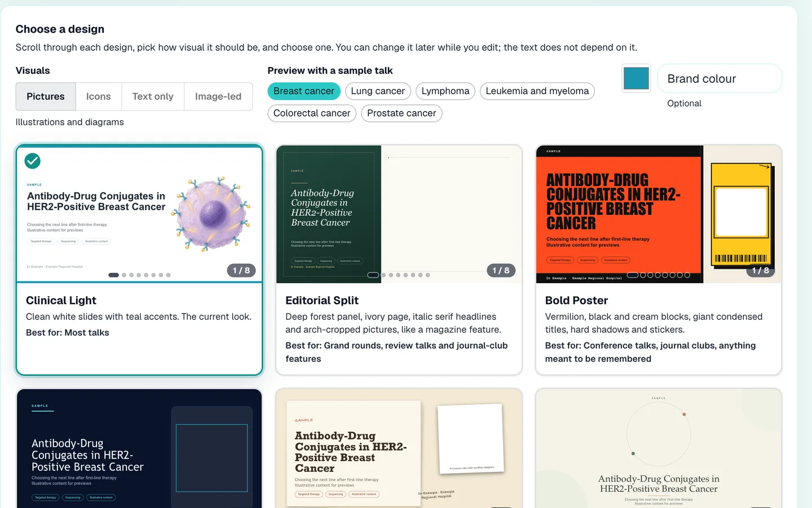Open the teal brand colour swatch

636,78
